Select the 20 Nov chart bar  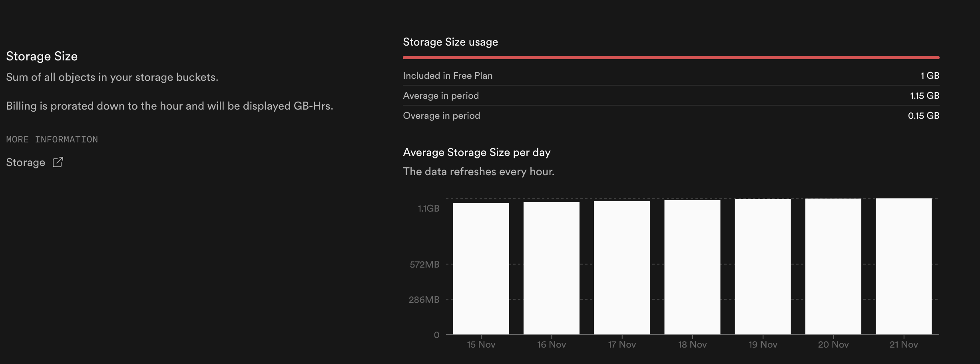[833, 268]
